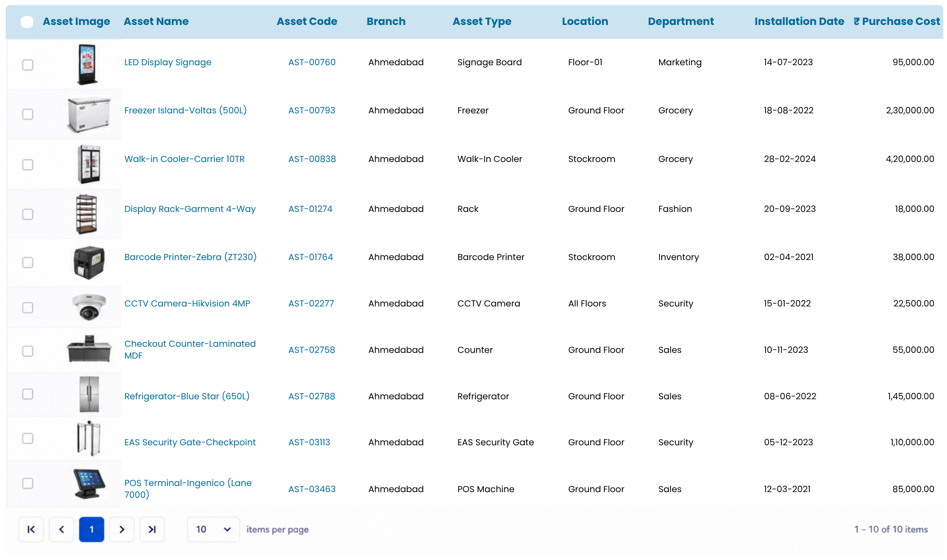The height and width of the screenshot is (560, 947).
Task: Open the LED Display Signage image
Action: (x=88, y=64)
